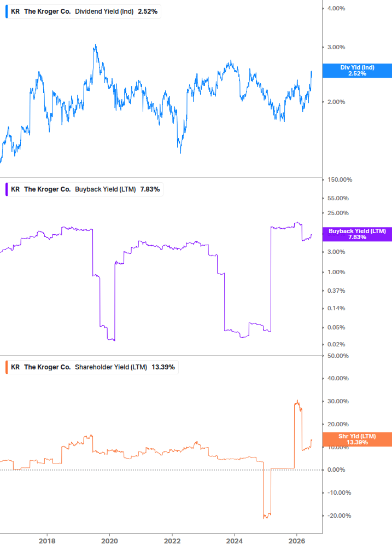
Task: Click the 2.52% value in dividend legend
Action: point(148,11)
